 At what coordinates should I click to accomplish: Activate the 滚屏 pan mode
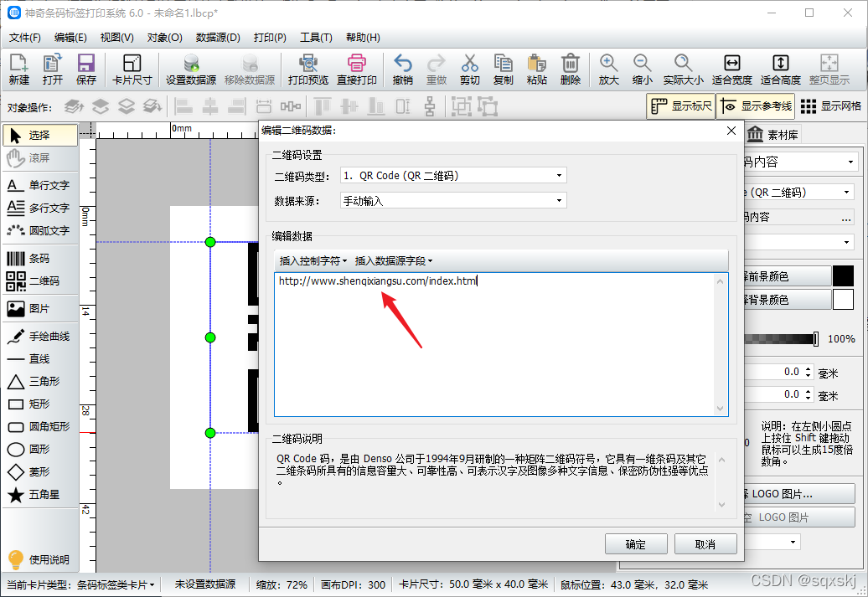pyautogui.click(x=40, y=158)
